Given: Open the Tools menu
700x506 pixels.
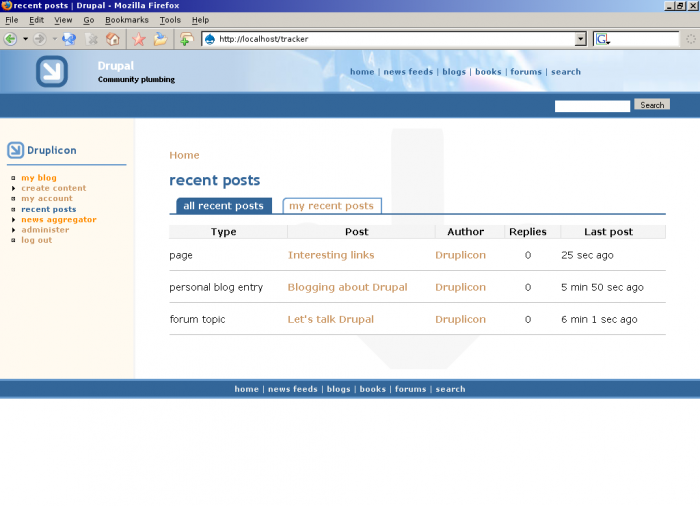Looking at the screenshot, I should [170, 20].
